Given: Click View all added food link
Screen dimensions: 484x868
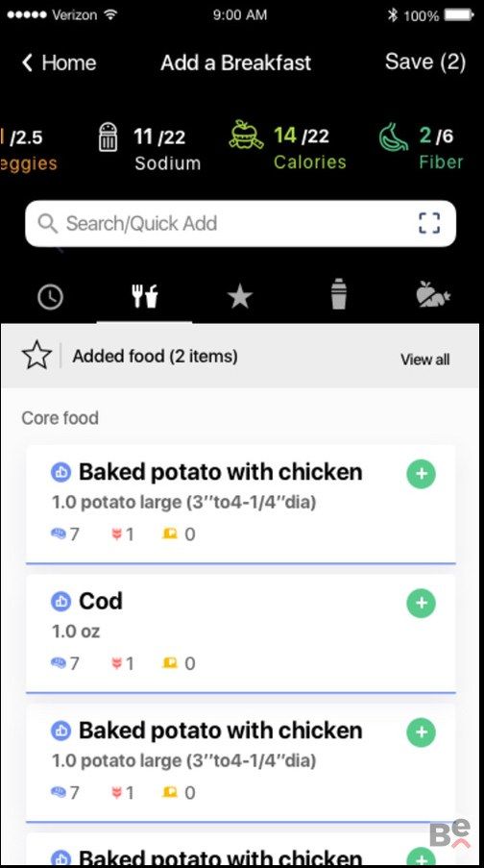Looking at the screenshot, I should coord(424,360).
